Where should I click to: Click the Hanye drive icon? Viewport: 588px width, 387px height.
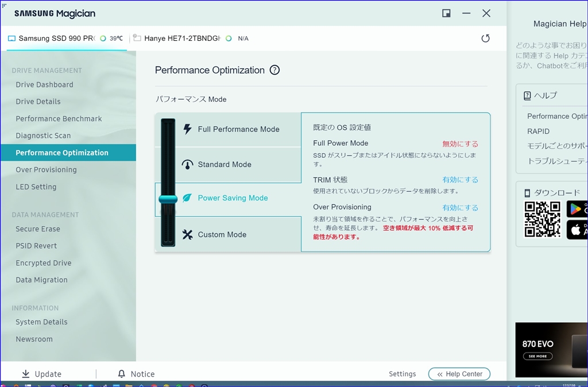coord(137,38)
